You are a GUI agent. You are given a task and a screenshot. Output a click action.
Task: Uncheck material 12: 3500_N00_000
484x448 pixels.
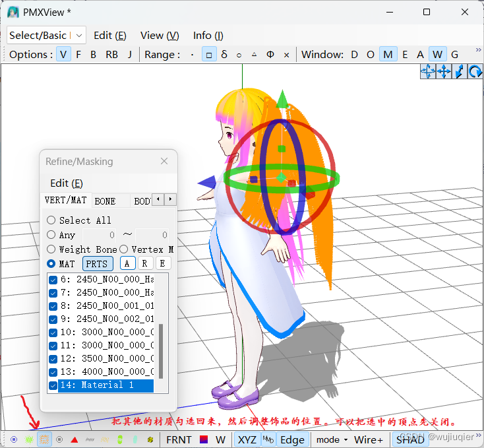pos(53,359)
